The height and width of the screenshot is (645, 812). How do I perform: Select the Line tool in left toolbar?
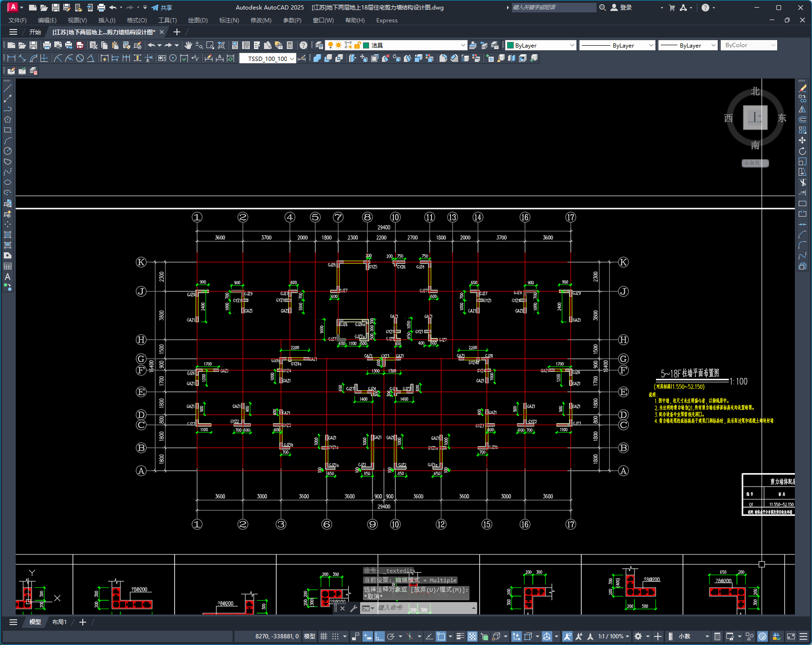[8, 88]
